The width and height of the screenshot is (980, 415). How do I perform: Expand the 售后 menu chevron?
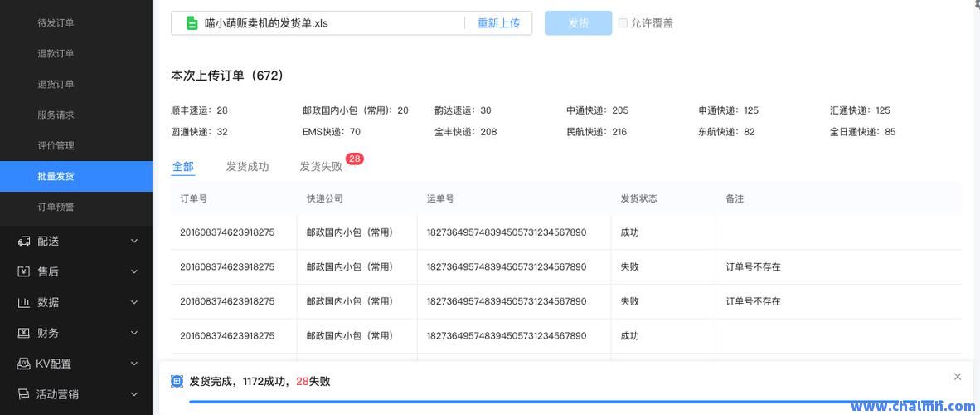(x=133, y=271)
